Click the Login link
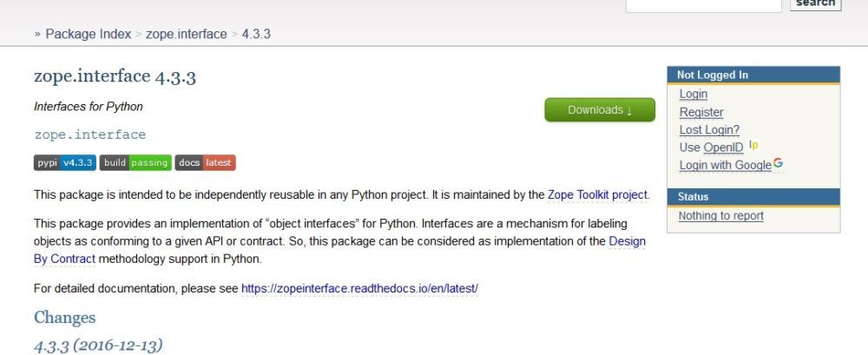The height and width of the screenshot is (355, 868). point(693,95)
